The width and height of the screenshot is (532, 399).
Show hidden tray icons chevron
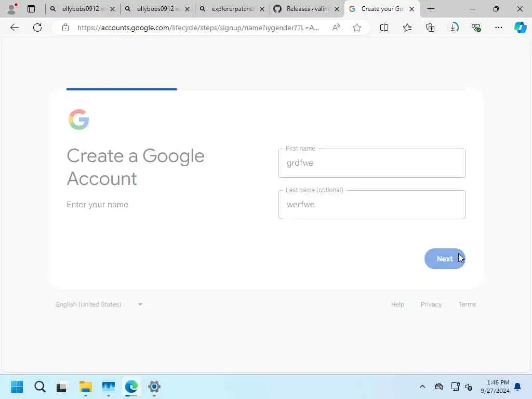(422, 387)
